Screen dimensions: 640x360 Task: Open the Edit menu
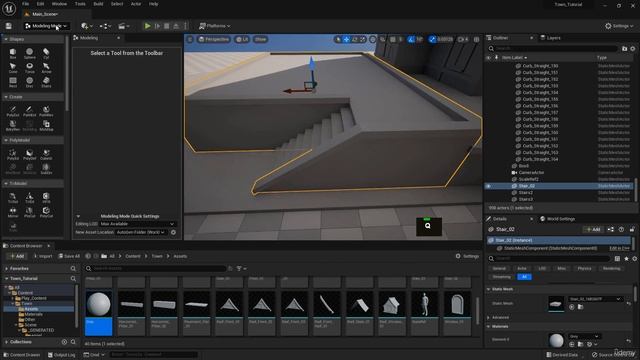click(40, 4)
